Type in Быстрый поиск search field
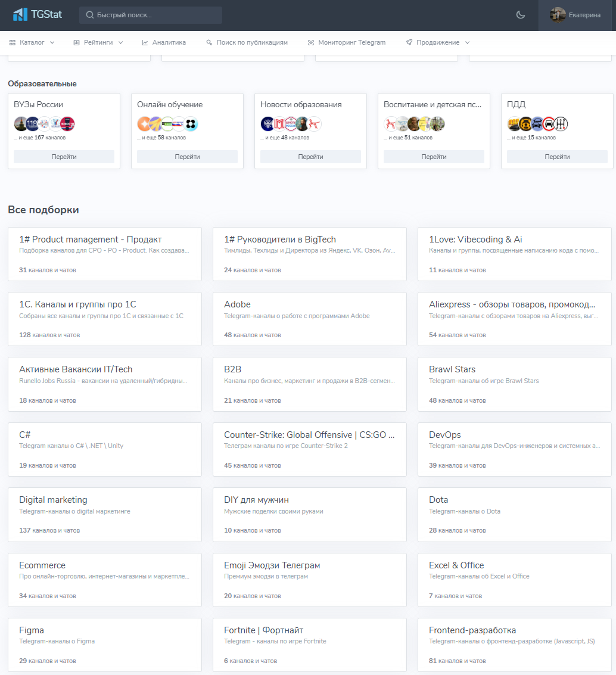Image resolution: width=616 pixels, height=675 pixels. coord(156,15)
